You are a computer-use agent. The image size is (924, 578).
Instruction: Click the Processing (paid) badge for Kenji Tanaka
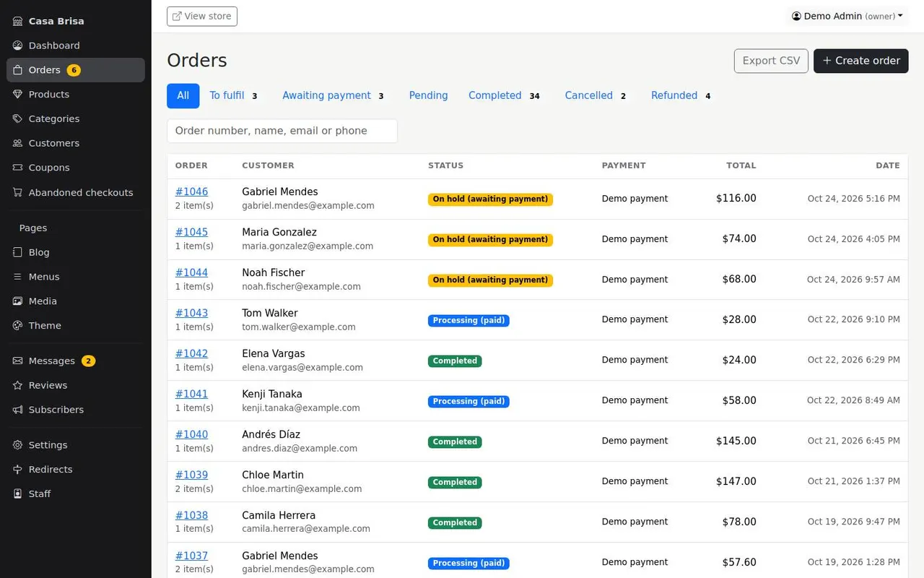468,401
